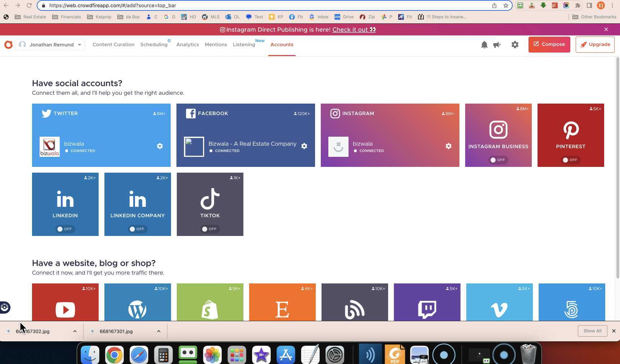Open Chrome extensions puzzle icon
Screen dimensions: 620x364
pyautogui.click(x=578, y=5)
